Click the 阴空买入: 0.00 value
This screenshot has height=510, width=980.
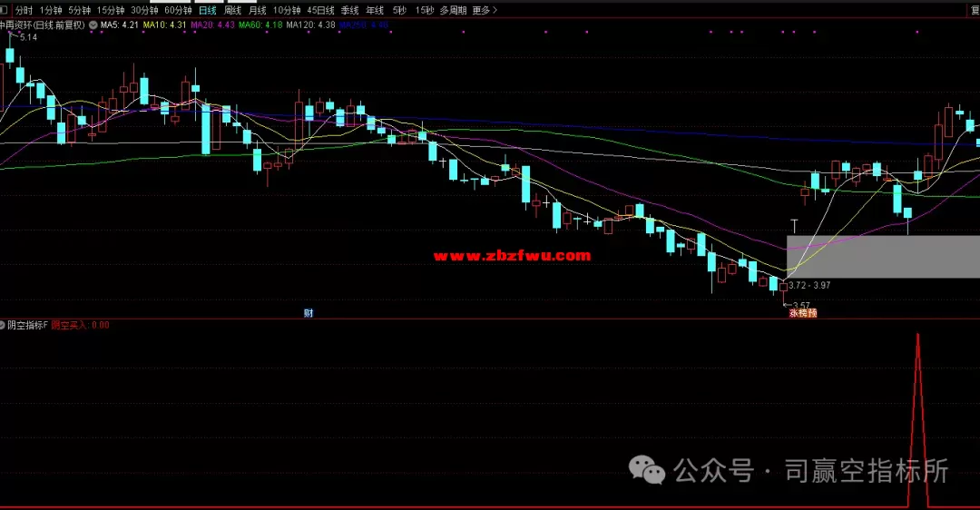click(x=80, y=325)
